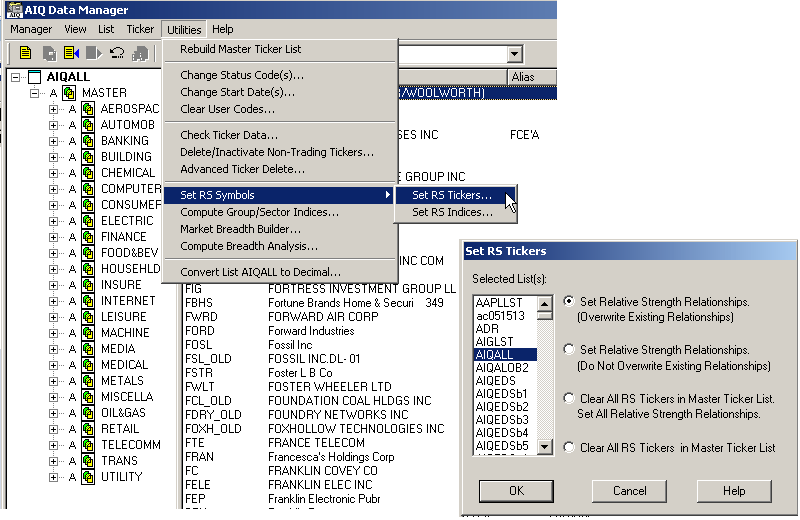Click the curved undo arrow toolbar icon
The width and height of the screenshot is (800, 520).
pyautogui.click(x=117, y=53)
